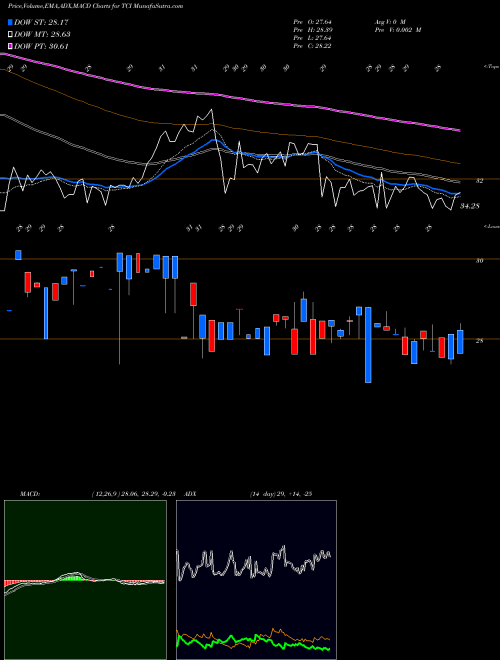
Task: Click the 30 axis label on candlestick chart
Action: click(479, 261)
